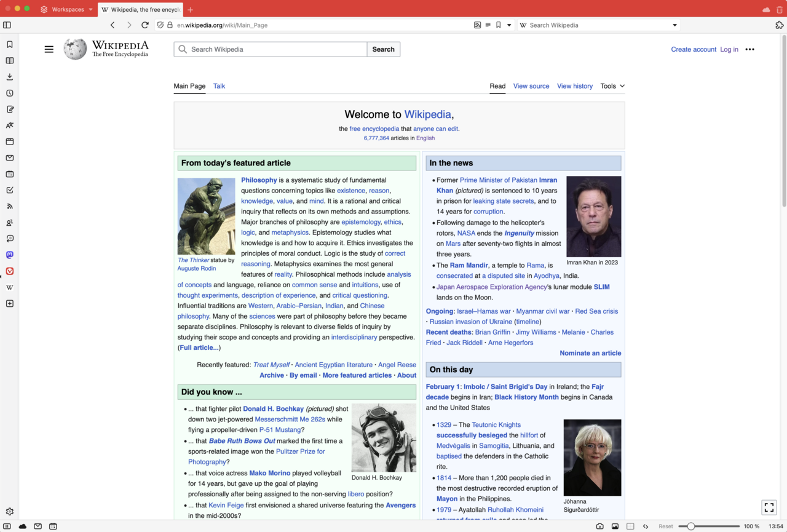Bookmark this page from address bar

pyautogui.click(x=499, y=25)
